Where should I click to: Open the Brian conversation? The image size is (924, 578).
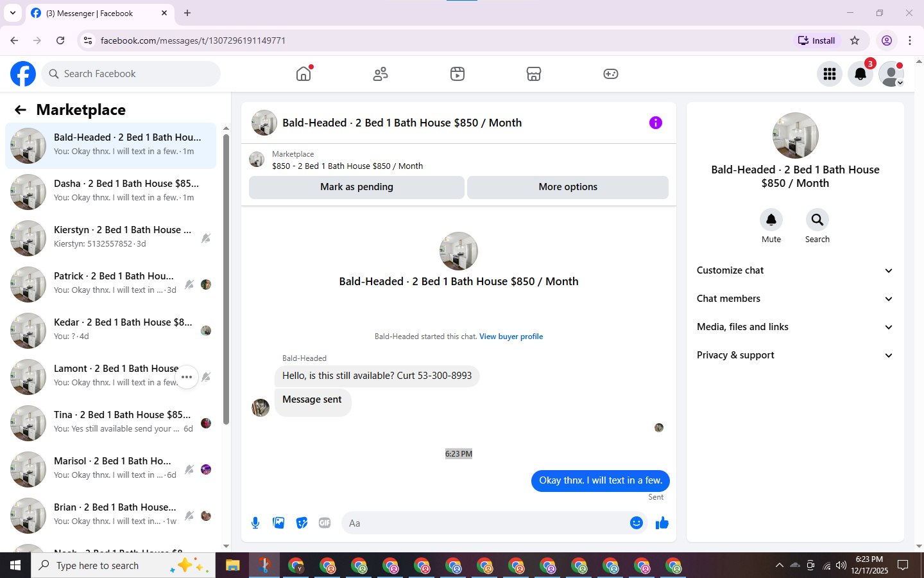pos(110,516)
